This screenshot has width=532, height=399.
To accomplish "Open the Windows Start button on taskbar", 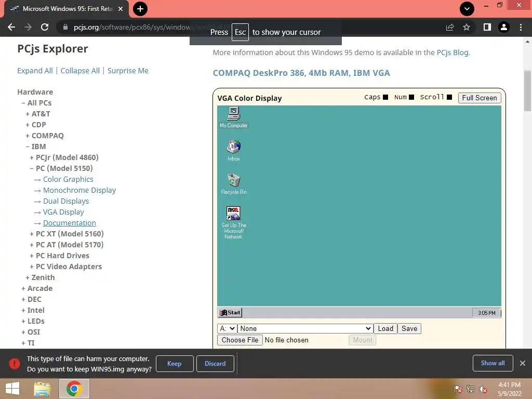I will point(12,389).
